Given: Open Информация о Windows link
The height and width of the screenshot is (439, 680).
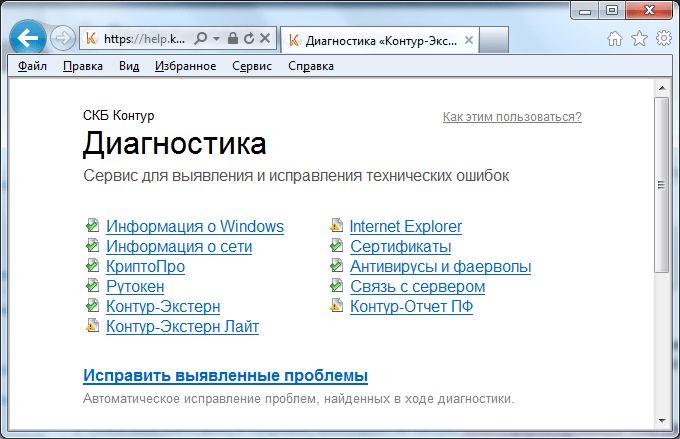Looking at the screenshot, I should pos(195,226).
